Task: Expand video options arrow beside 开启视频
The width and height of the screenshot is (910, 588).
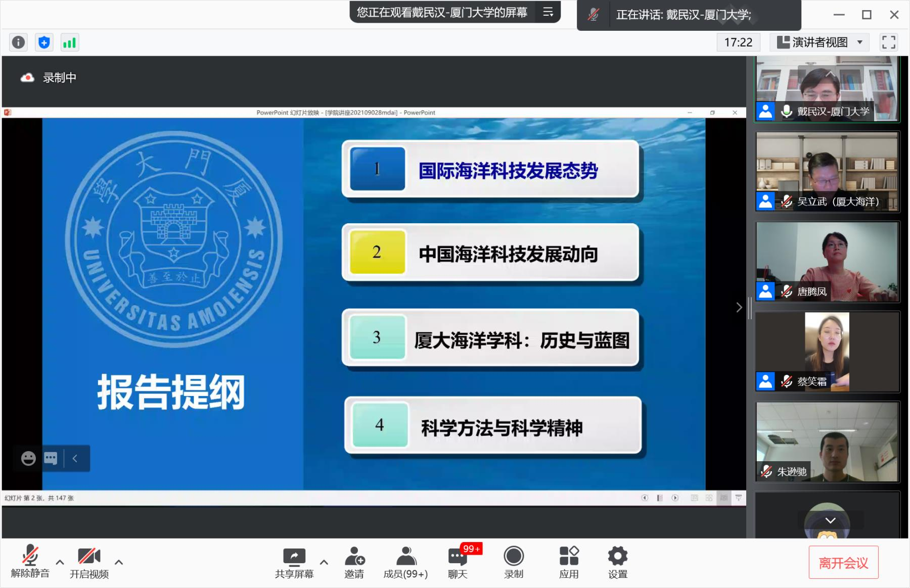Action: click(119, 562)
